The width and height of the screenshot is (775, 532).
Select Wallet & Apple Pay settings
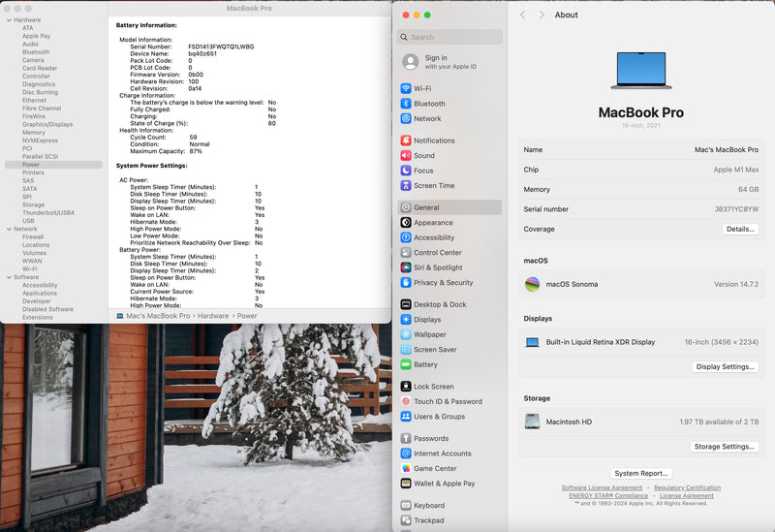444,484
